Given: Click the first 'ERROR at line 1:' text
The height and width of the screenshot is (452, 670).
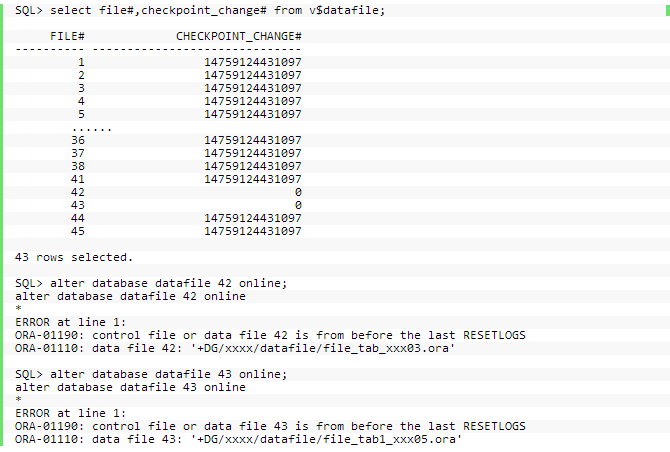Looking at the screenshot, I should [71, 322].
